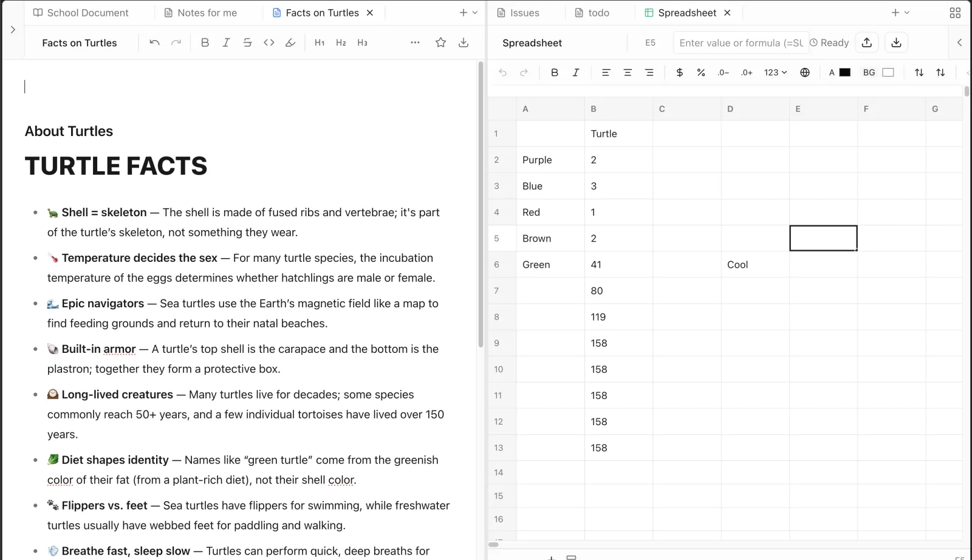Screen dimensions: 972x560
Task: Download the spreadsheet
Action: pos(896,43)
